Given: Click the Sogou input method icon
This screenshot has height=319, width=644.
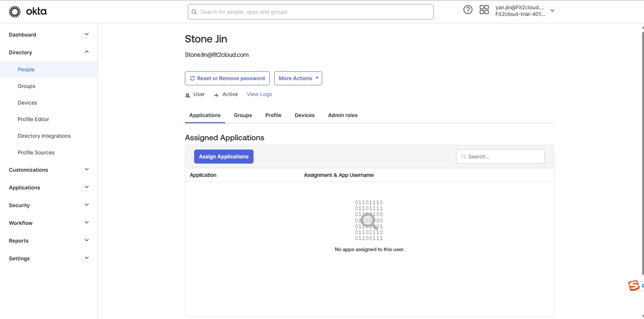Looking at the screenshot, I should click(x=634, y=285).
